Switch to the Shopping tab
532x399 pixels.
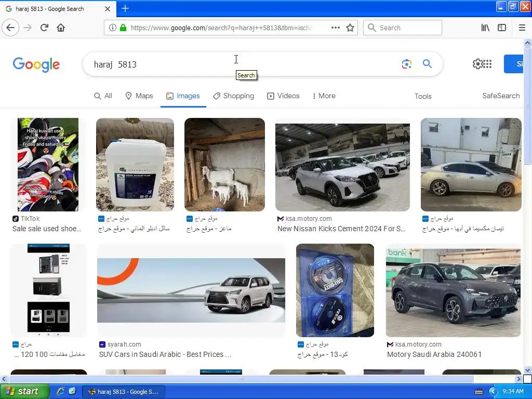(x=233, y=96)
